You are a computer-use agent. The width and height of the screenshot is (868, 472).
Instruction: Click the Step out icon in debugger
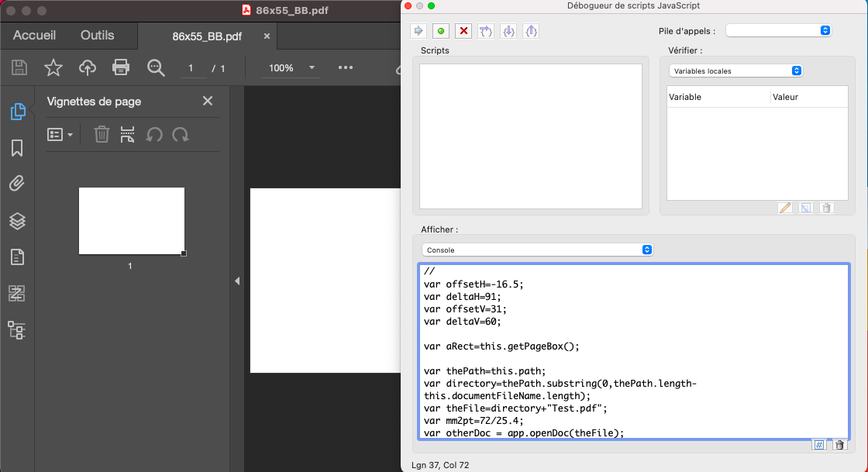(531, 31)
